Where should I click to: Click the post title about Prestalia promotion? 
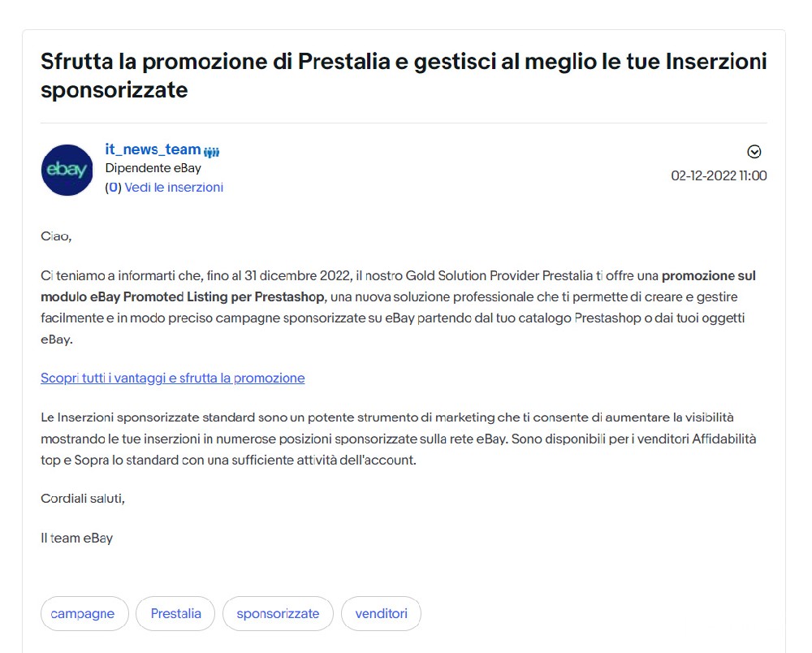coord(404,76)
